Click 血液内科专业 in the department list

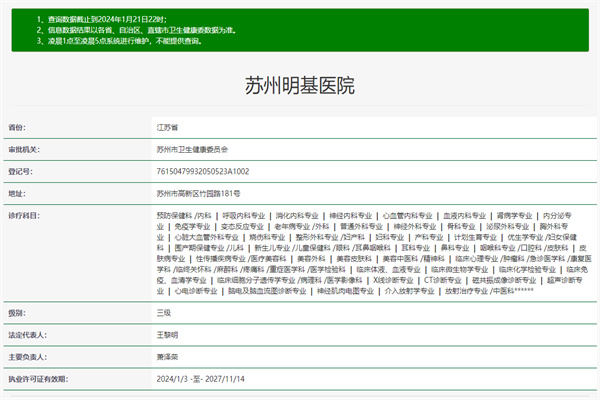coord(465,216)
